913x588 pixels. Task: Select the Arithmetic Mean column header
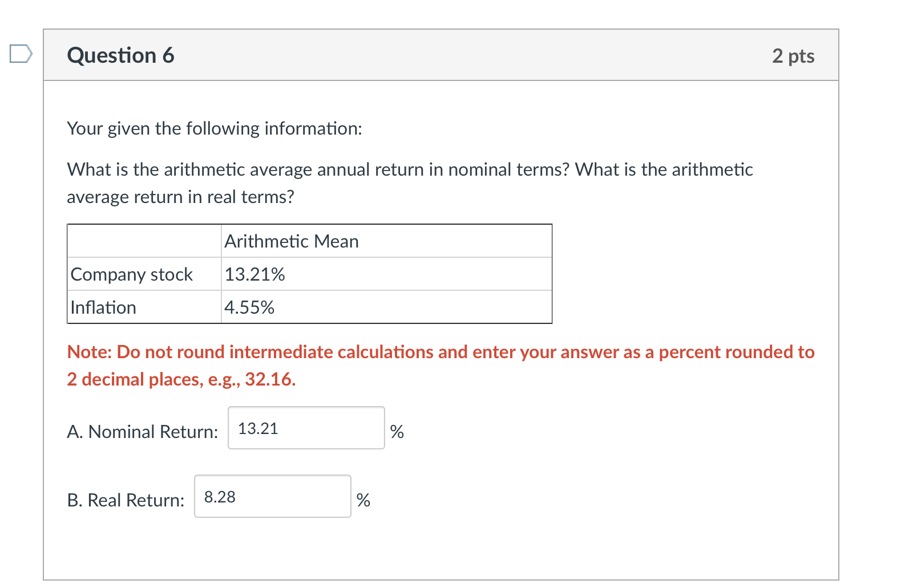coord(291,241)
